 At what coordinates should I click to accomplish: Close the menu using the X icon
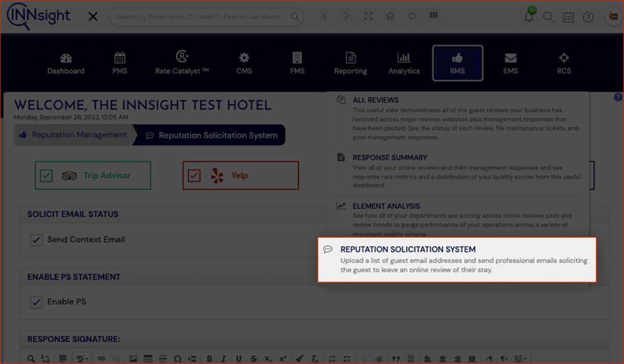[93, 17]
